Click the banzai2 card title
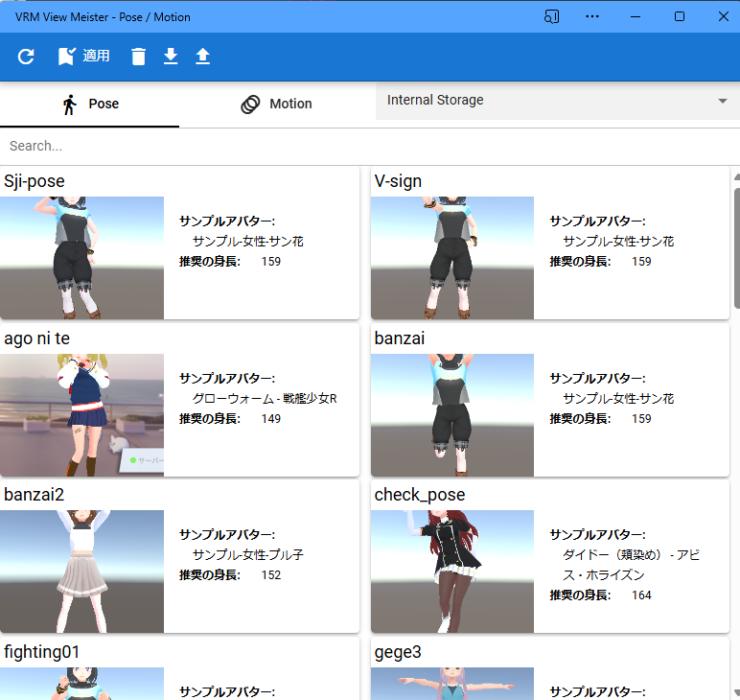 tap(34, 495)
